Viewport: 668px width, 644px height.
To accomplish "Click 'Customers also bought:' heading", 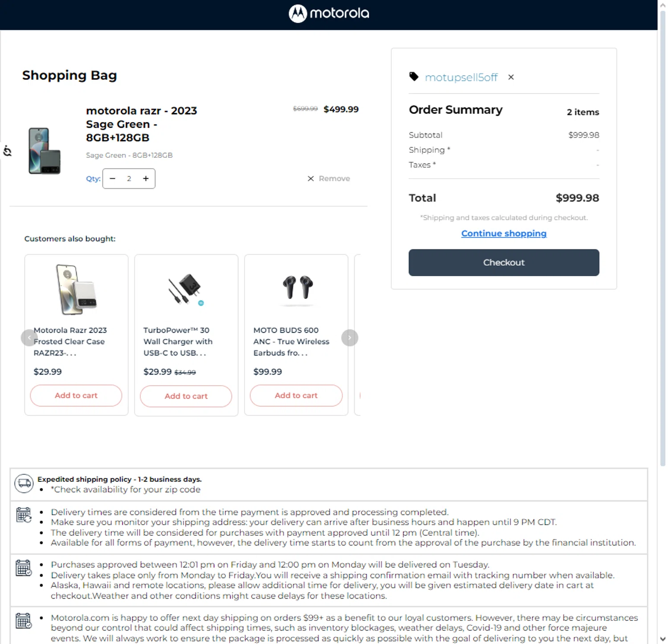I will 70,239.
